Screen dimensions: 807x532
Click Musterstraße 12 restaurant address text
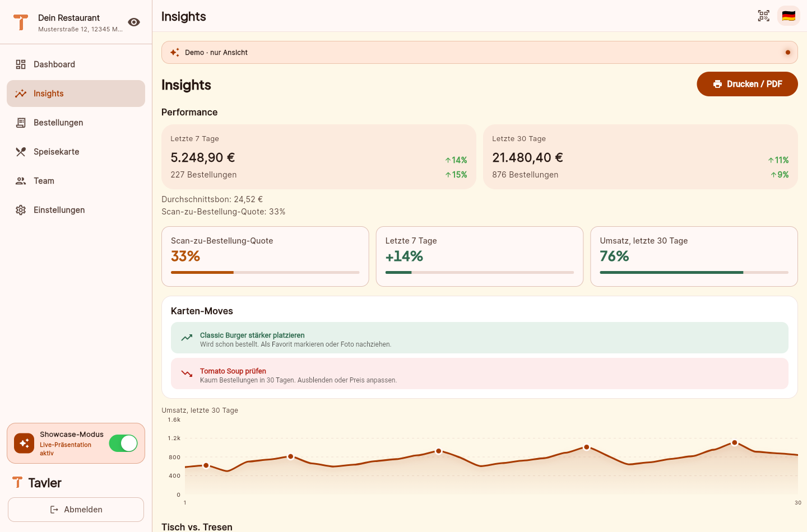[80, 29]
